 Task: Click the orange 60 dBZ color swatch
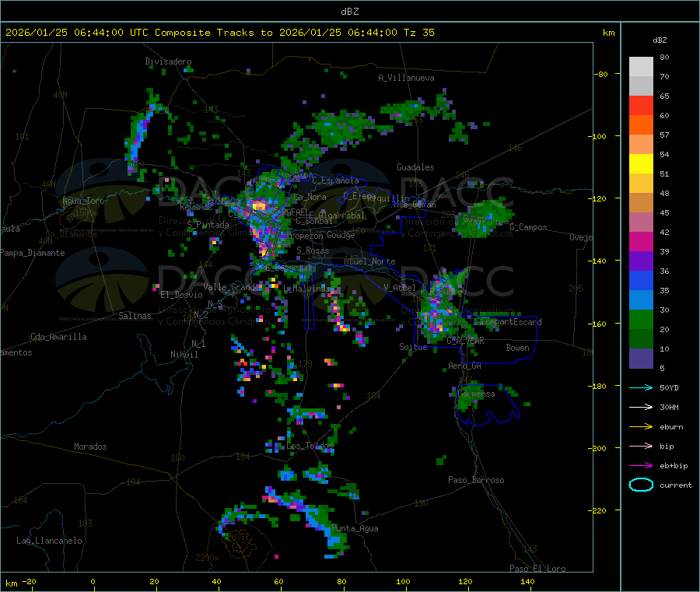(641, 125)
